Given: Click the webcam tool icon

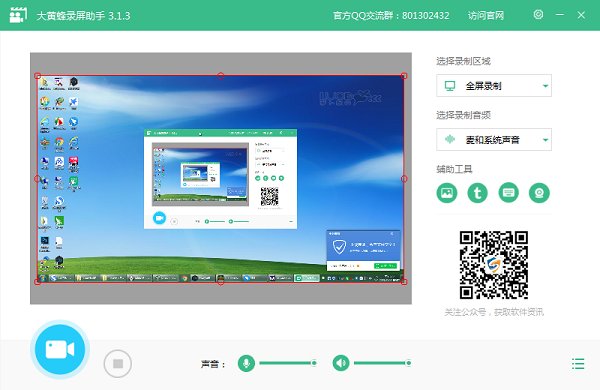Looking at the screenshot, I should 539,193.
